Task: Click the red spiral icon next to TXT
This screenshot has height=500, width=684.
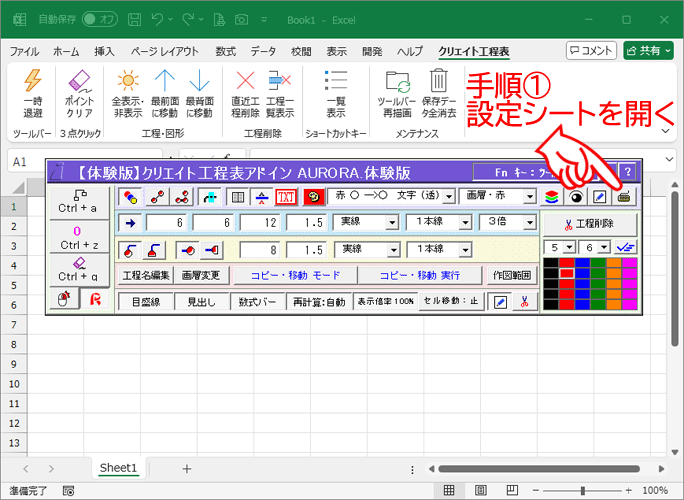Action: [x=314, y=197]
